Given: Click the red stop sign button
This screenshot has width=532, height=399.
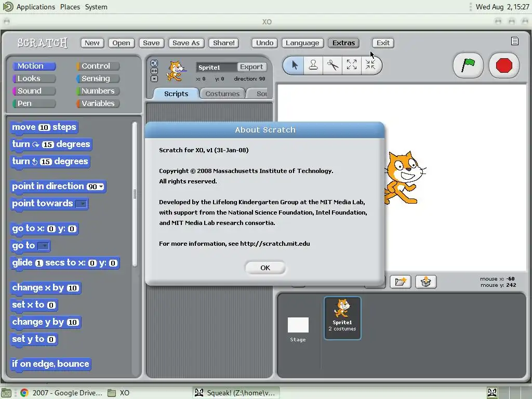Looking at the screenshot, I should (x=504, y=65).
